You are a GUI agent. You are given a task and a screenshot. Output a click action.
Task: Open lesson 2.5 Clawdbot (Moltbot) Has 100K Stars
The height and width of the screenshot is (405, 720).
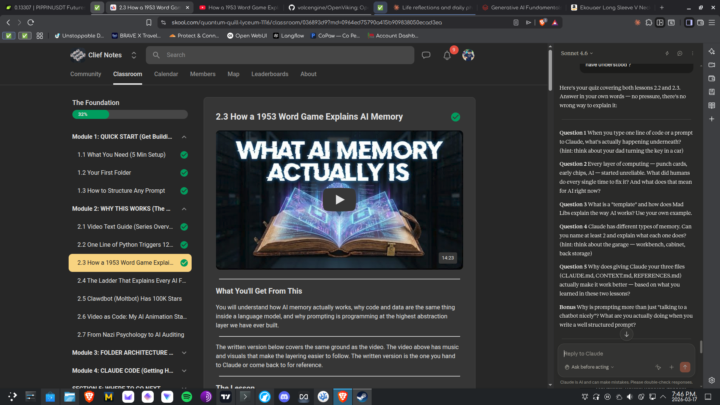pos(127,298)
